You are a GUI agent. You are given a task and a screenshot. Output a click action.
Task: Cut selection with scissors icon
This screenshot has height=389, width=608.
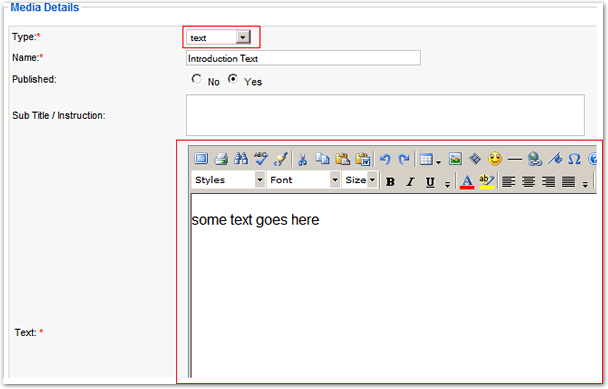[302, 159]
